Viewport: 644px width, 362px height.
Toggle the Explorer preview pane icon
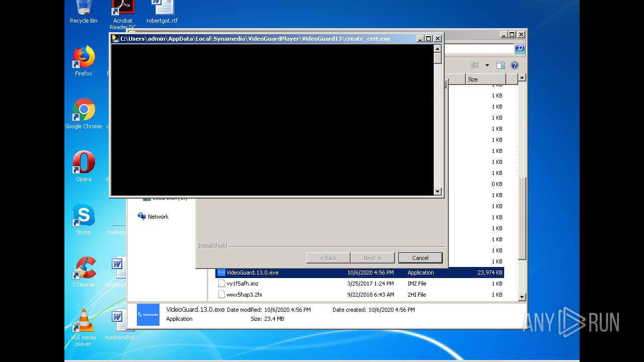click(x=501, y=65)
